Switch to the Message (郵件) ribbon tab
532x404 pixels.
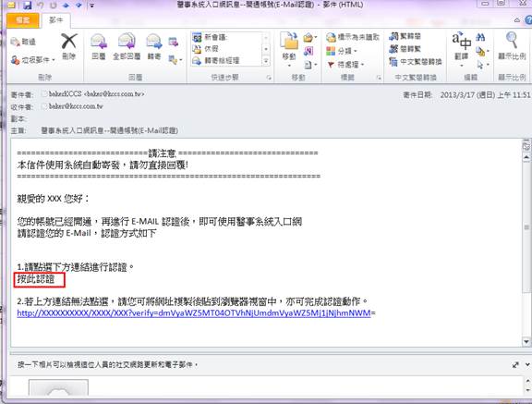(x=55, y=20)
